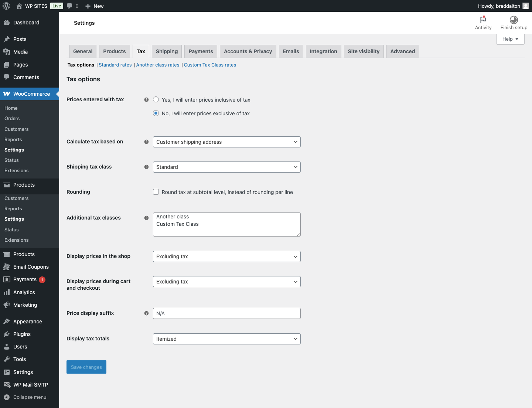532x408 pixels.
Task: Open the Display prices in the shop dropdown
Action: pos(226,256)
